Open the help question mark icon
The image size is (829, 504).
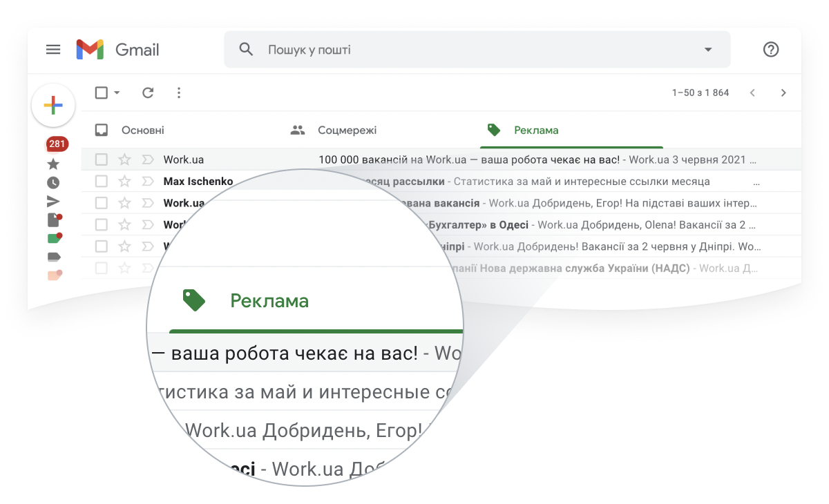771,50
